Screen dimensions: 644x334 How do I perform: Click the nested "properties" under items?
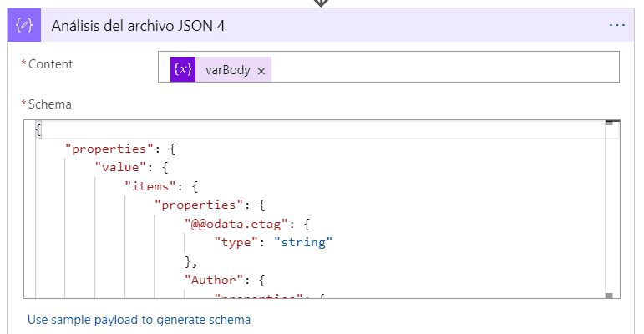(199, 205)
